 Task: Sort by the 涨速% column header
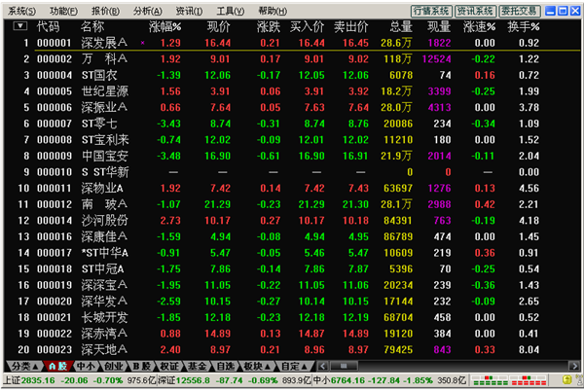click(x=479, y=27)
